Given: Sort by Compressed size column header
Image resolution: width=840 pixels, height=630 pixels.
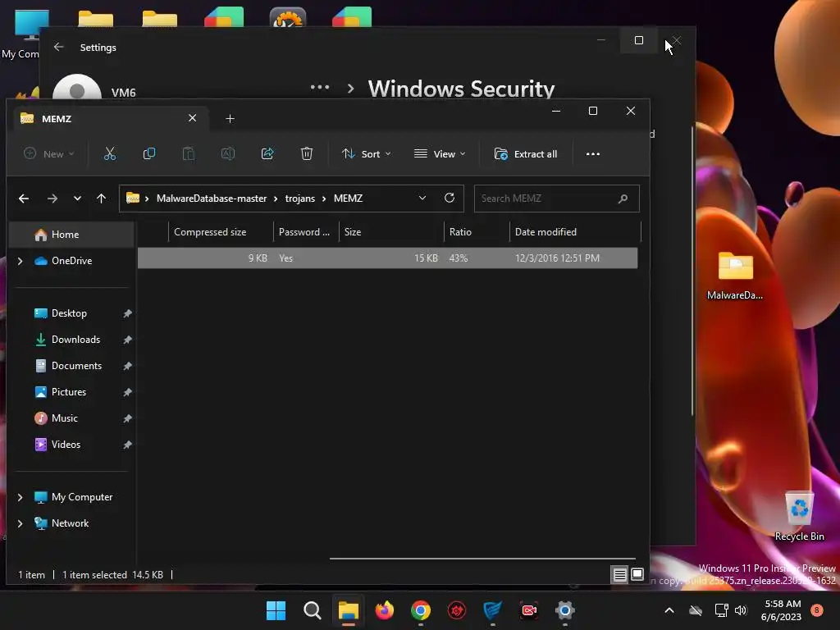Looking at the screenshot, I should point(221,232).
